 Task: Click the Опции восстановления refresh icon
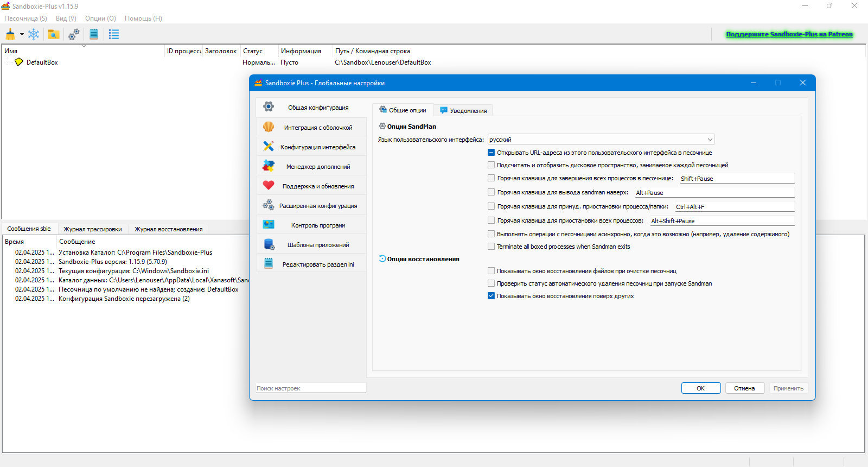(382, 258)
